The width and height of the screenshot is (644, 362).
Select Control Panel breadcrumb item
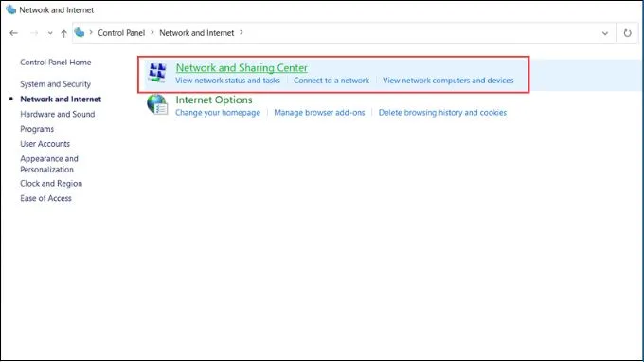(121, 33)
